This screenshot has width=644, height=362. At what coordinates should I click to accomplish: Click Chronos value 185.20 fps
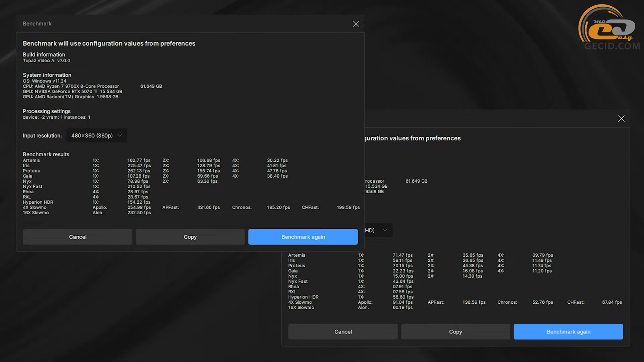[x=278, y=207]
